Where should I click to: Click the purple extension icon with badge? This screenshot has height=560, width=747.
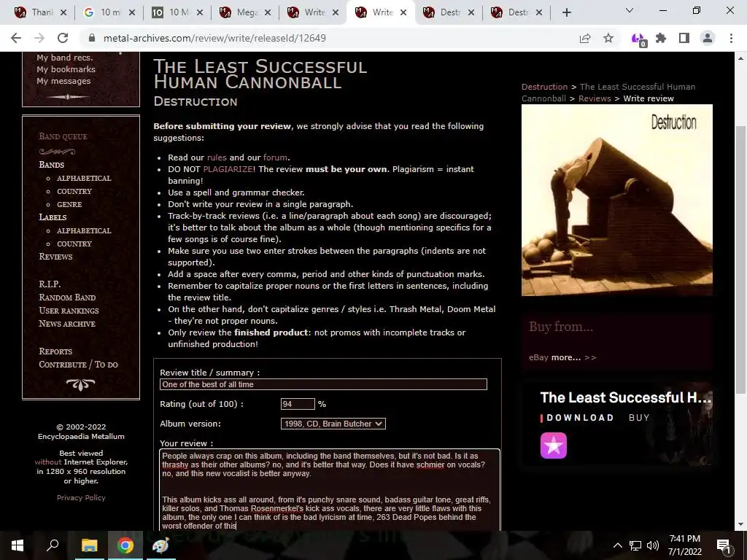(638, 39)
